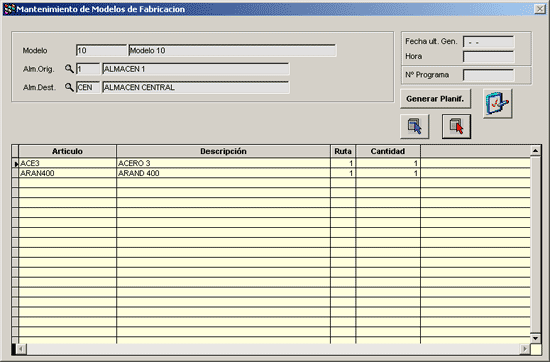Click the grid's horizontal scrollbar left arrow
Screen dimensions: 550x362
coord(21,349)
